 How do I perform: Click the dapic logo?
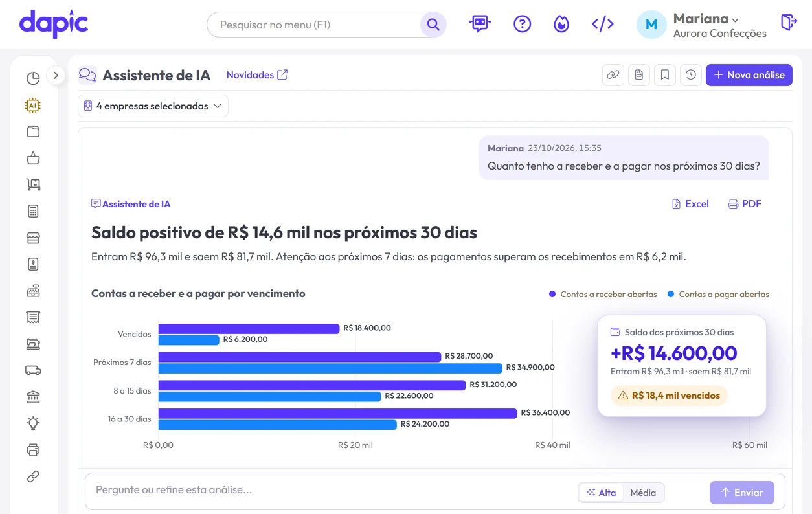(54, 24)
